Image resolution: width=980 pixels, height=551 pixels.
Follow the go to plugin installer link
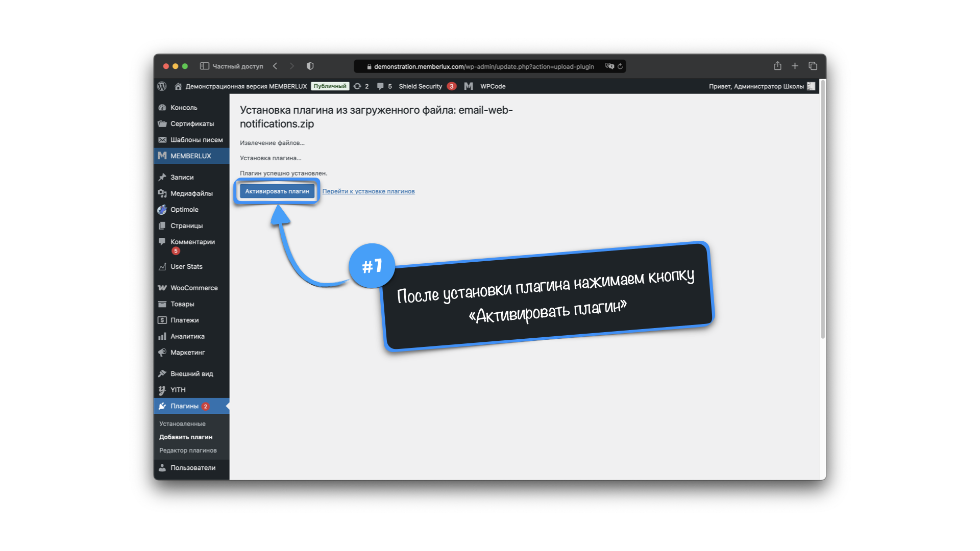(x=368, y=191)
